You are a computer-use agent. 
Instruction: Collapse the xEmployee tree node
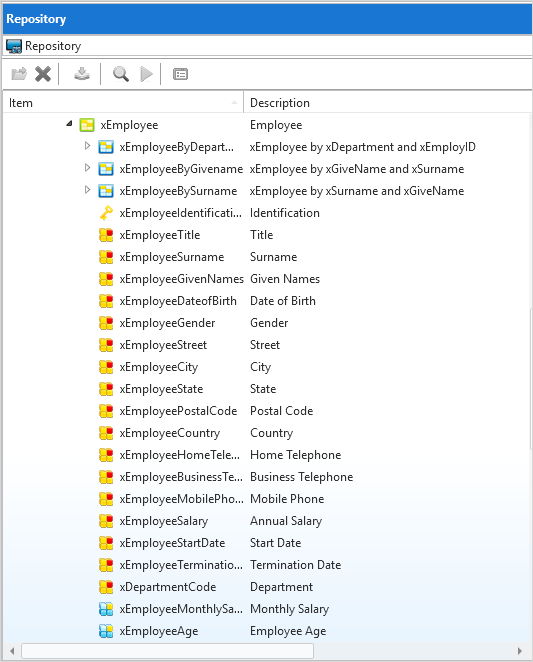pos(69,124)
